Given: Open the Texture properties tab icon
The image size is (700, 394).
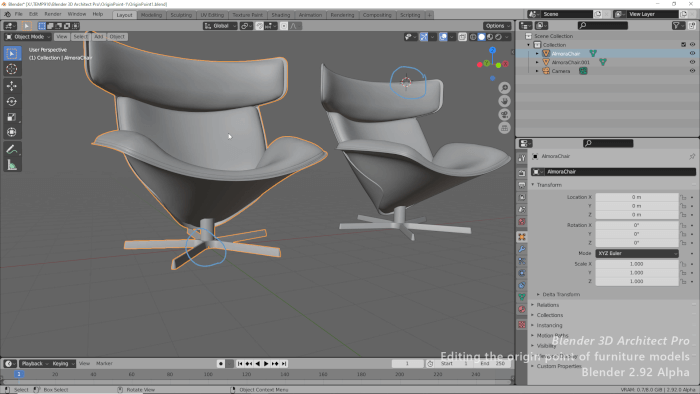Looking at the screenshot, I should [x=522, y=324].
